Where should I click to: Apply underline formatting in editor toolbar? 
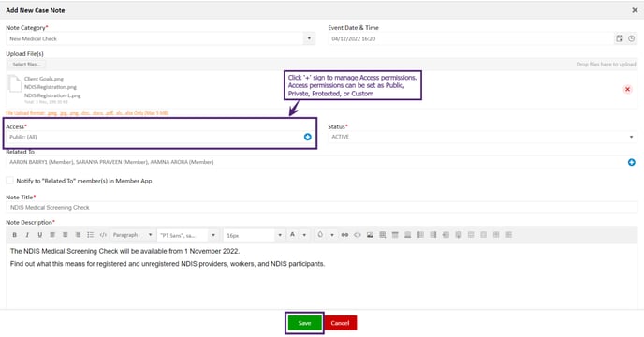tap(40, 235)
